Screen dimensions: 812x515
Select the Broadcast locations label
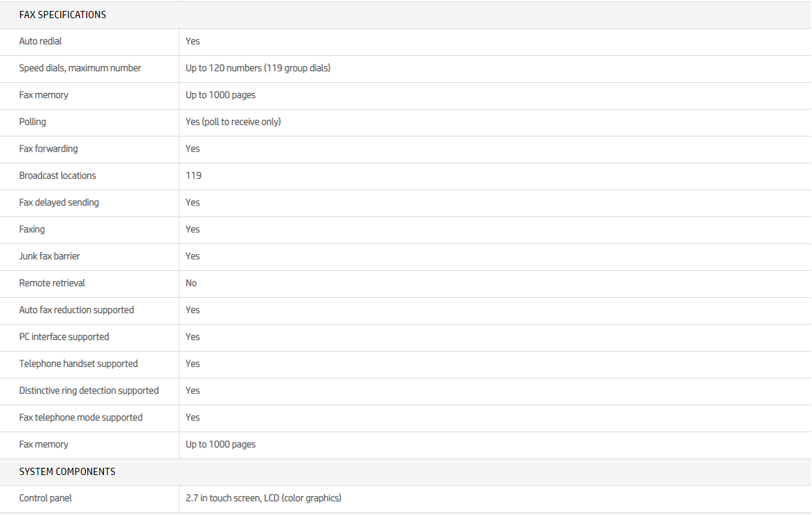57,176
